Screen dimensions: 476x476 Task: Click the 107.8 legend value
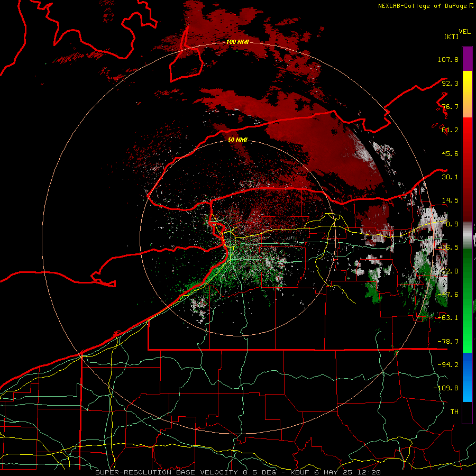click(448, 59)
